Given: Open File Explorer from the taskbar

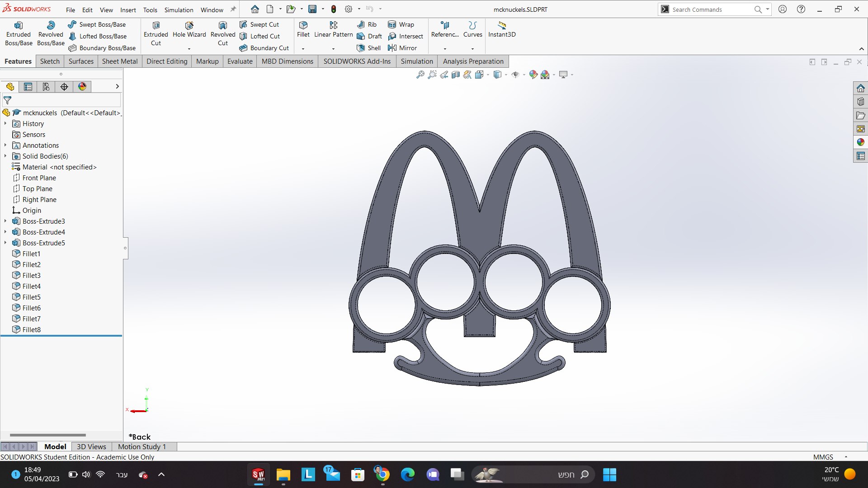Looking at the screenshot, I should [x=283, y=474].
